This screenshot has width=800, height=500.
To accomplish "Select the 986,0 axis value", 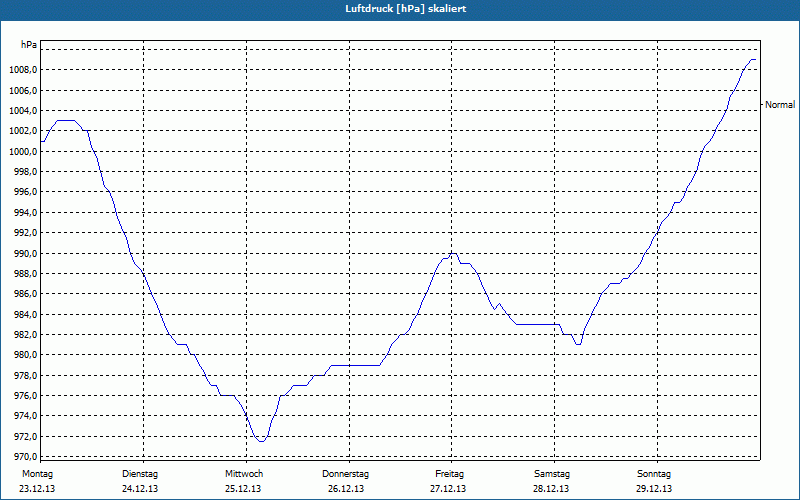I will point(25,294).
